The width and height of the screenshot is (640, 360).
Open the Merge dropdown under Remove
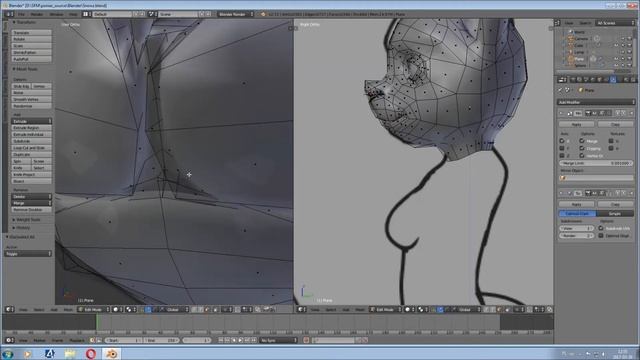point(31,203)
